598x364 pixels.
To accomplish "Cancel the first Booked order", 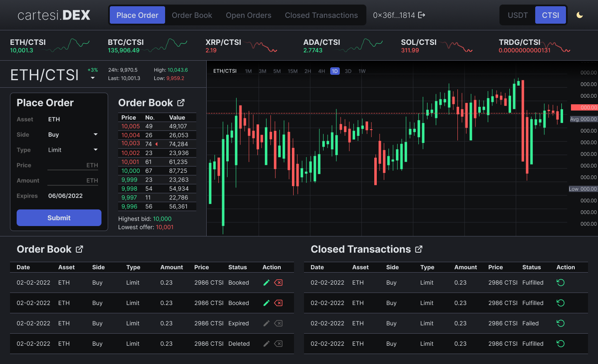I will 279,283.
